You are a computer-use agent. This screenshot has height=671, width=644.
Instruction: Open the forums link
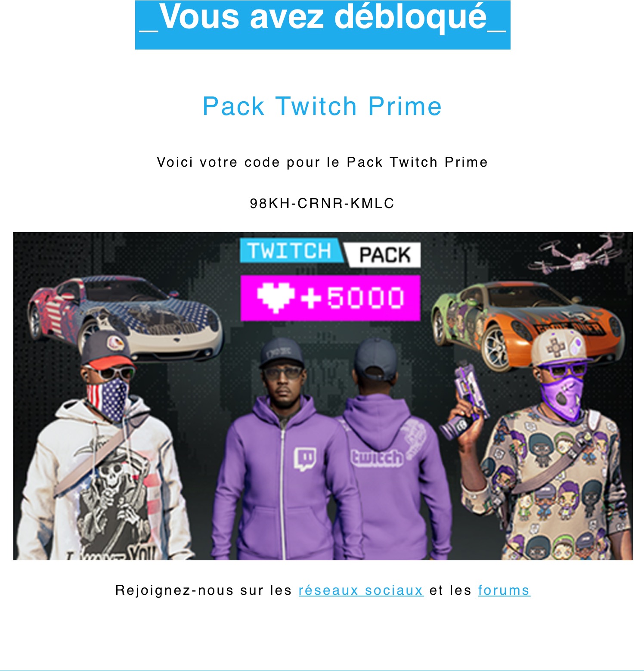[504, 590]
